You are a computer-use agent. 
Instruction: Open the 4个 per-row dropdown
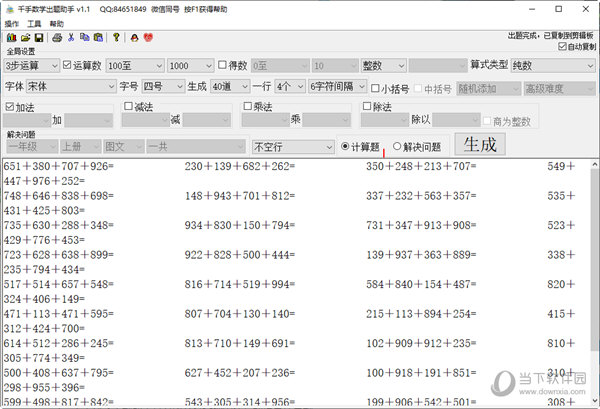click(290, 86)
